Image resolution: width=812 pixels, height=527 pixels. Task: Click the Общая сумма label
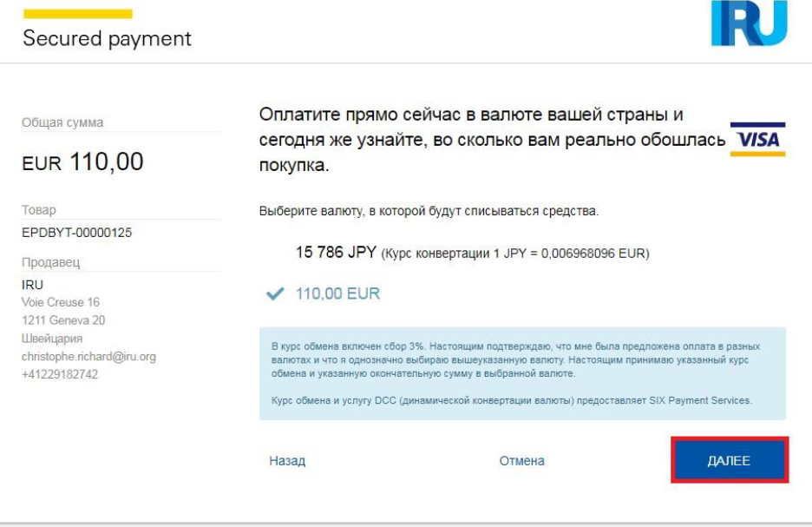click(62, 122)
